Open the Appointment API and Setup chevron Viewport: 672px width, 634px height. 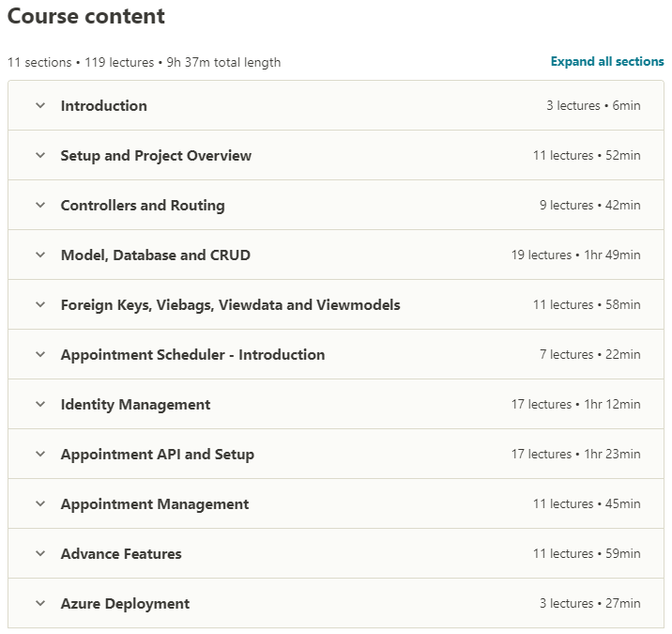click(x=40, y=455)
